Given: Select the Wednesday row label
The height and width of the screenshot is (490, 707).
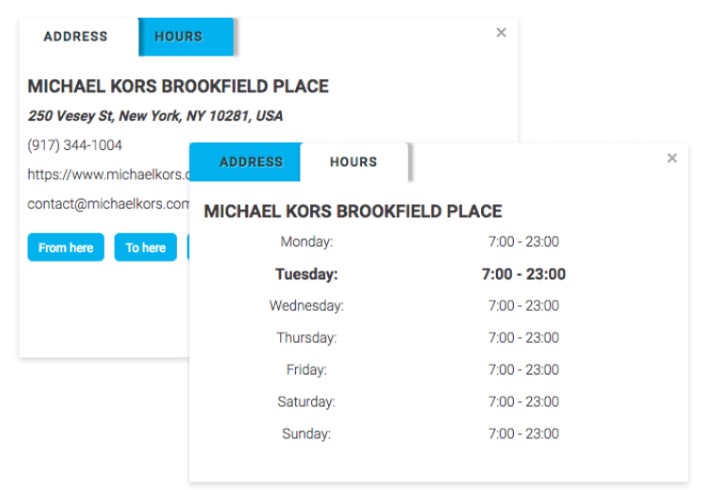Looking at the screenshot, I should [x=307, y=306].
